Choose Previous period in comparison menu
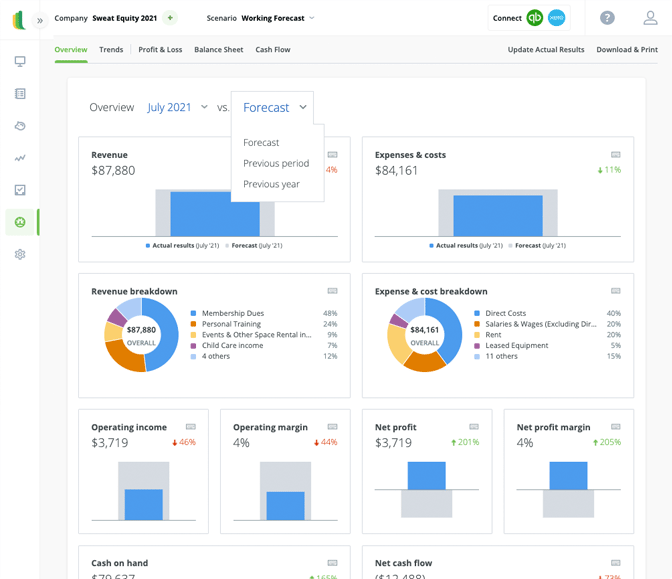Image resolution: width=672 pixels, height=579 pixels. coord(276,163)
